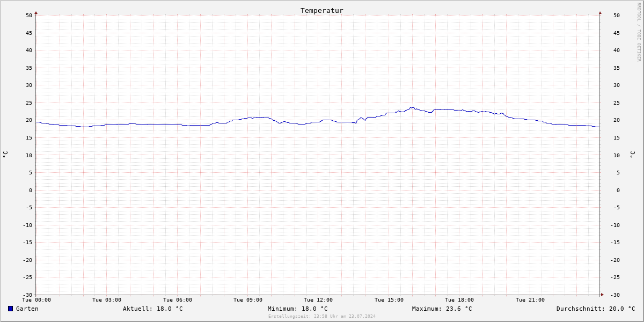Viewport: 644px width, 322px height.
Task: Click the red arrowhead atop the left axis
Action: (x=36, y=12)
